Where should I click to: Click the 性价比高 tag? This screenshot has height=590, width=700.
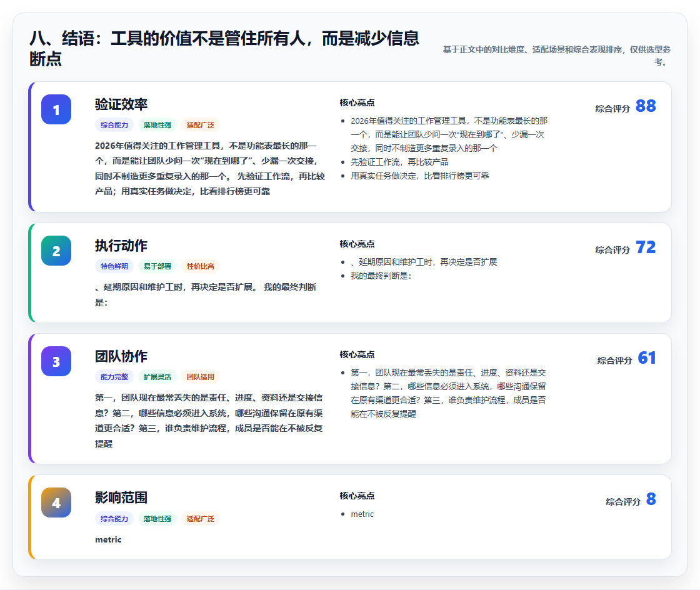coord(201,266)
